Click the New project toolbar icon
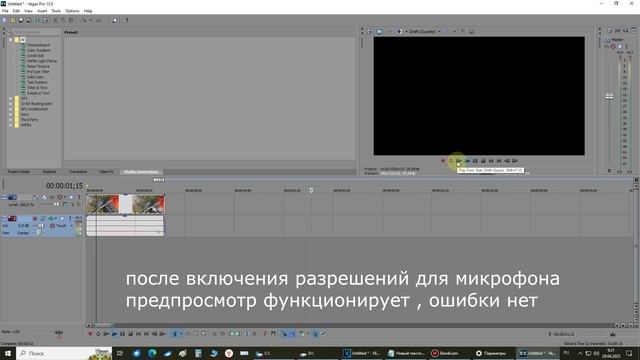The width and height of the screenshot is (640, 360). (x=4, y=20)
